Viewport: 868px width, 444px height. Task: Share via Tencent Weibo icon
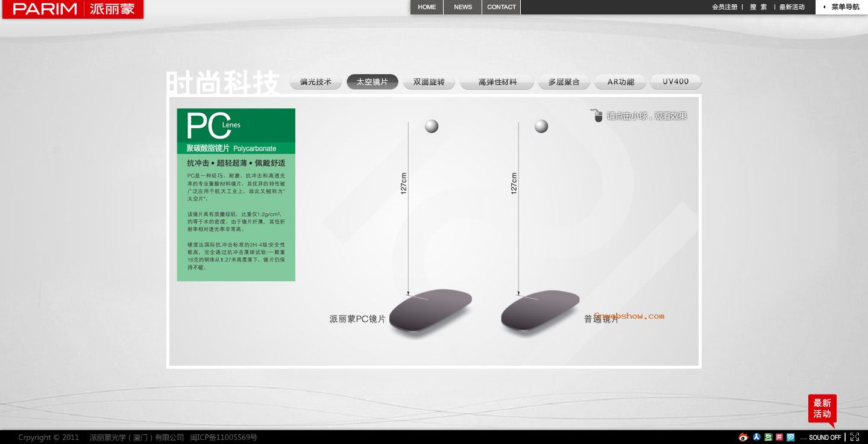coord(791,437)
